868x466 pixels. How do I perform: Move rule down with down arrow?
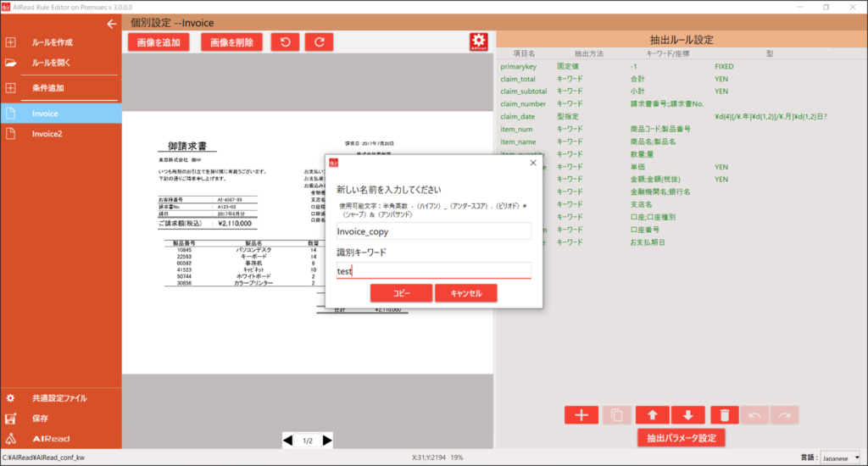pos(688,415)
